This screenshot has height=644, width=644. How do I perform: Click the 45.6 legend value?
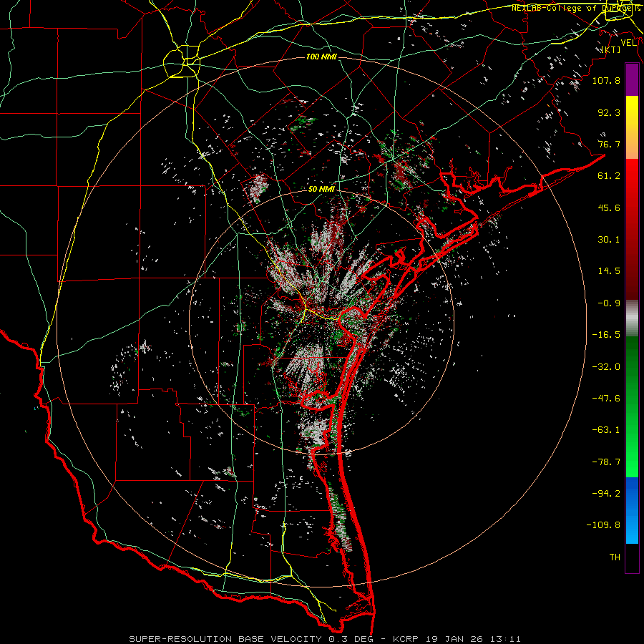pyautogui.click(x=609, y=208)
